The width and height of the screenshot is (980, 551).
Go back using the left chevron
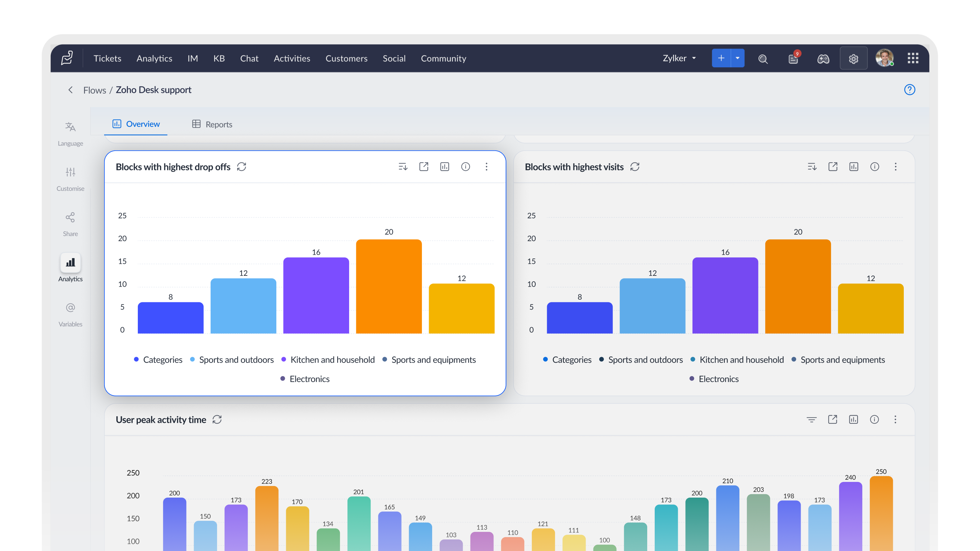tap(70, 90)
